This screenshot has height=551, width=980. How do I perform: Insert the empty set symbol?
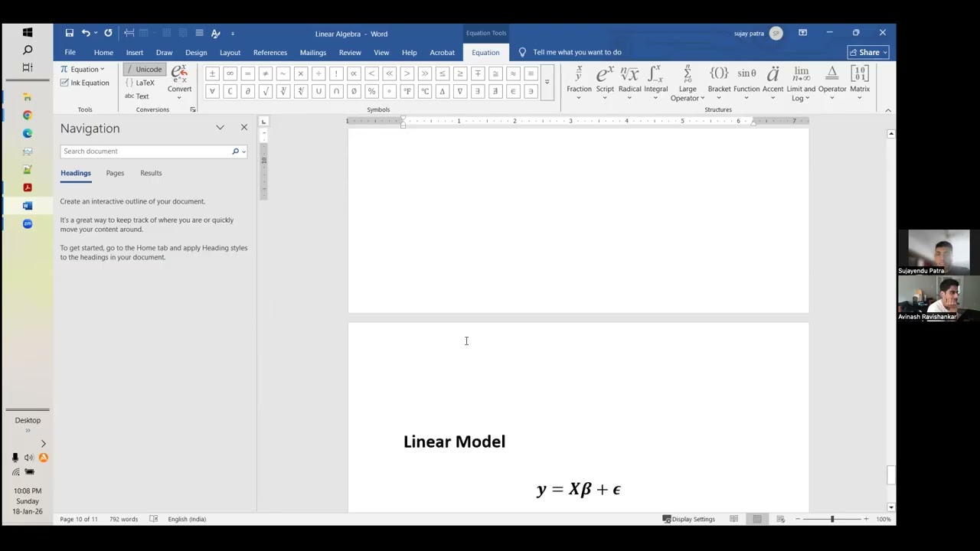pyautogui.click(x=354, y=91)
